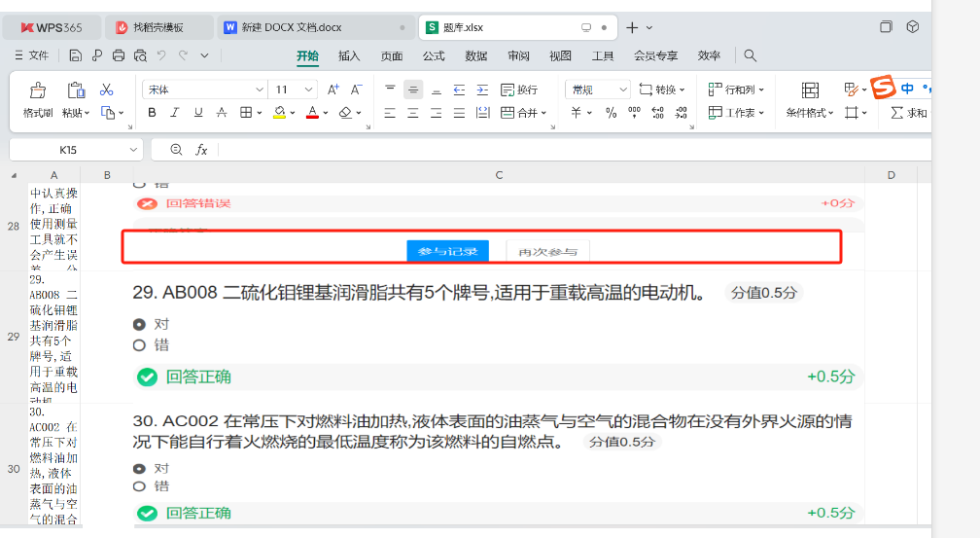Select 错 radio for question 29
The width and height of the screenshot is (980, 538).
point(139,345)
